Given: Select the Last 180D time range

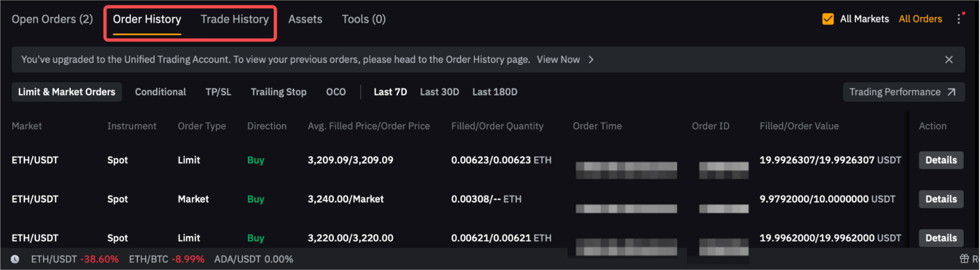Looking at the screenshot, I should click(495, 92).
